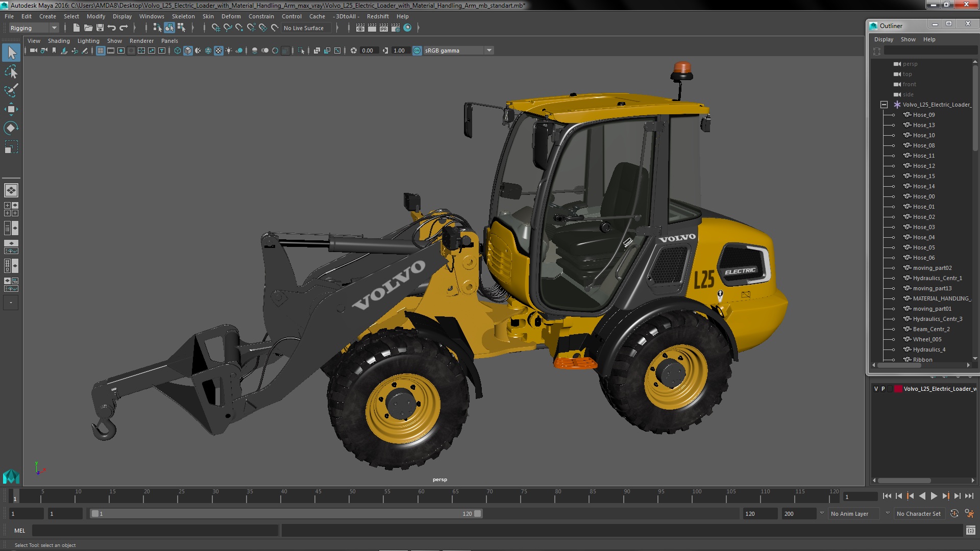Click the Save scene icon
The height and width of the screenshot is (551, 980).
click(x=100, y=28)
